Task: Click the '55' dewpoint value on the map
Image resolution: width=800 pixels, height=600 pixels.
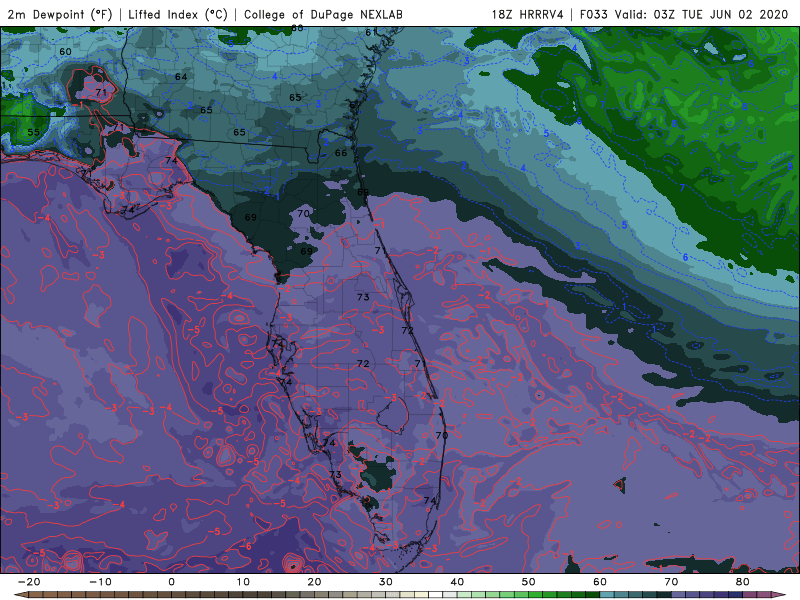Action: pyautogui.click(x=33, y=132)
